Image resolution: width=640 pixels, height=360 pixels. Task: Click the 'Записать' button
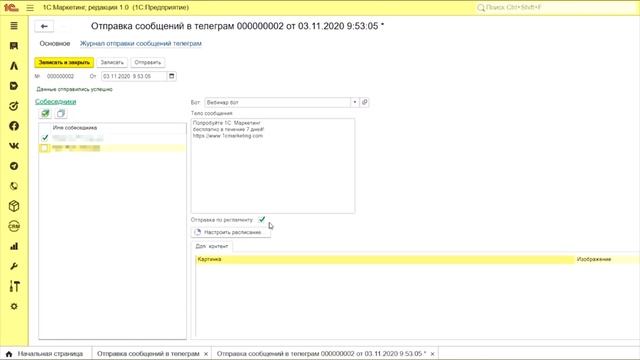point(112,62)
